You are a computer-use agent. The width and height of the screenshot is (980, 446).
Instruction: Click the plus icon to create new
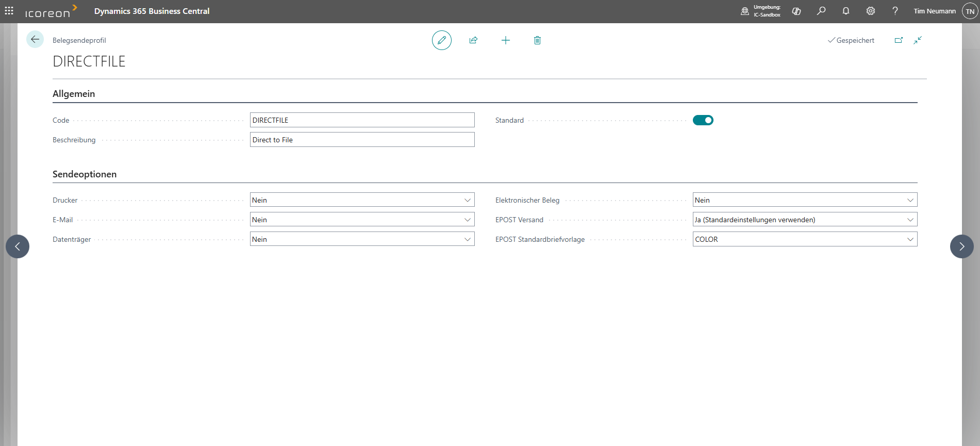pos(505,40)
